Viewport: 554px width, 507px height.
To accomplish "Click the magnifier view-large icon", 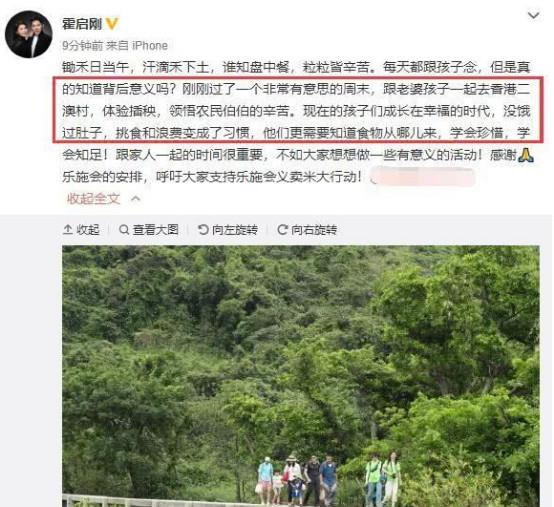I will tap(124, 230).
